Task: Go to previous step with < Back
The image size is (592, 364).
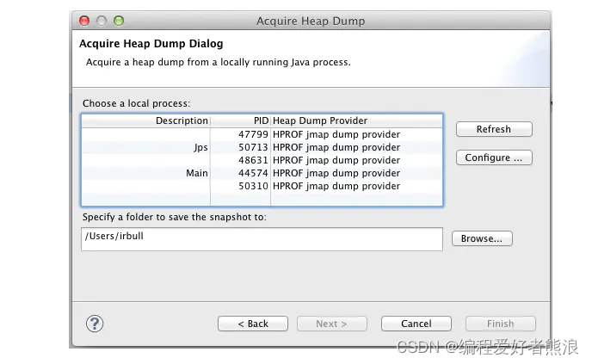Action: 253,324
